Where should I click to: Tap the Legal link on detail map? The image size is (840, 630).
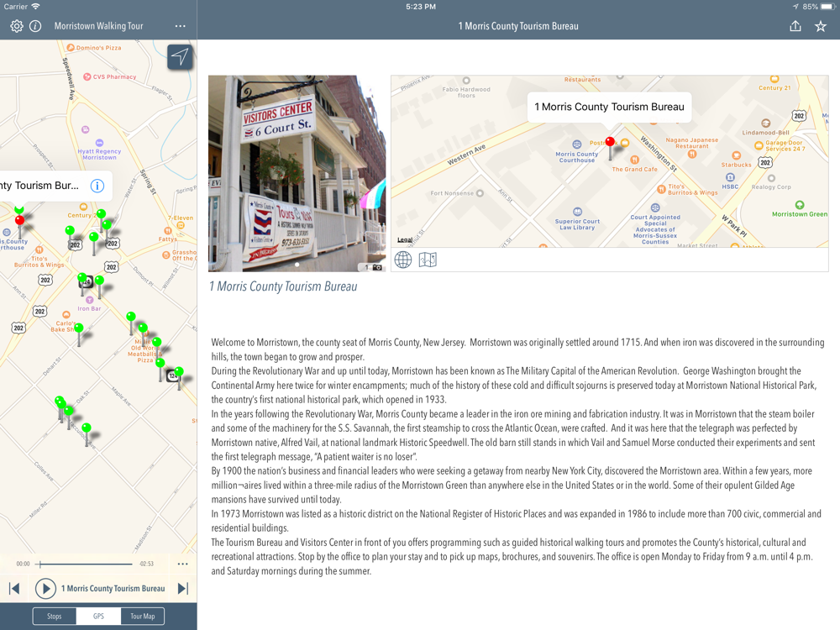[405, 239]
